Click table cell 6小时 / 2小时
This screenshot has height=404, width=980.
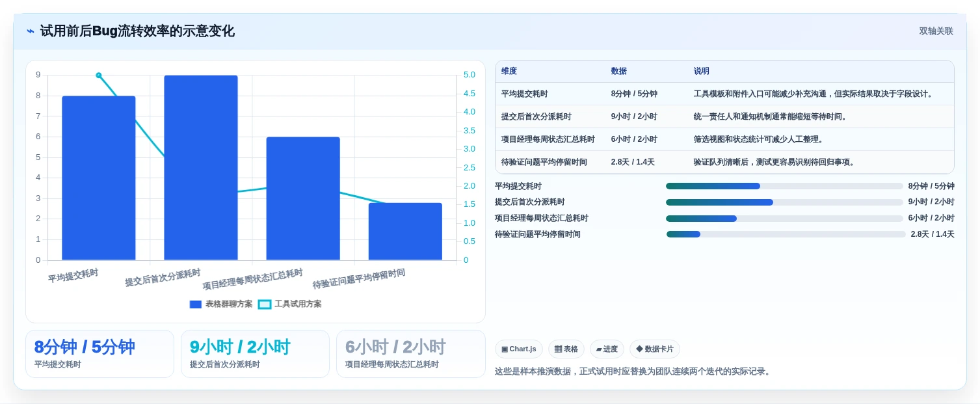(634, 139)
